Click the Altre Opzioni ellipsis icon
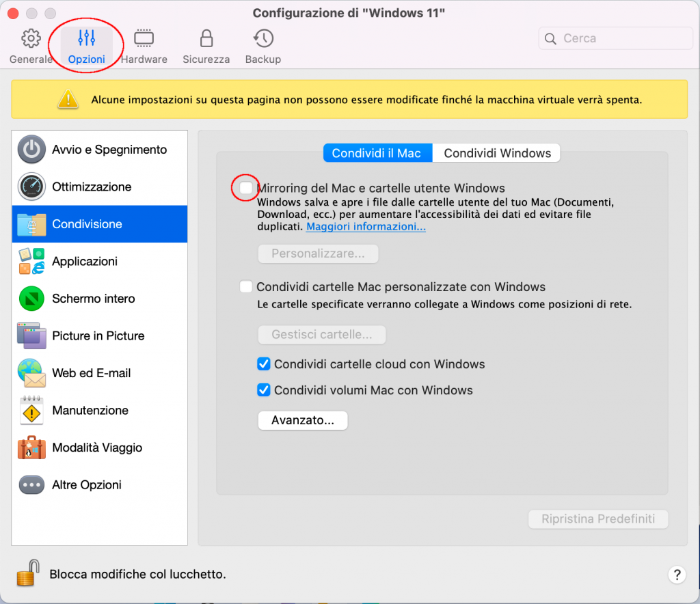This screenshot has width=700, height=604. (31, 485)
